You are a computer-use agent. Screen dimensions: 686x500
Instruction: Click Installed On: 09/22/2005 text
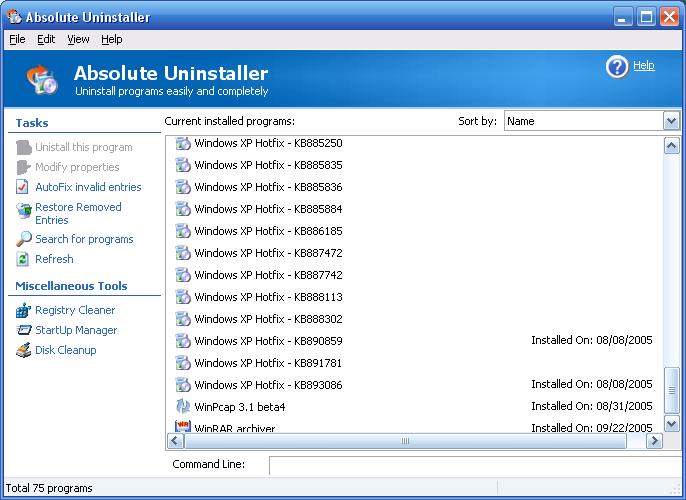592,427
